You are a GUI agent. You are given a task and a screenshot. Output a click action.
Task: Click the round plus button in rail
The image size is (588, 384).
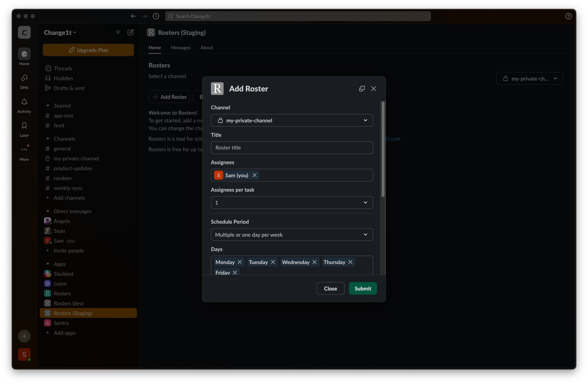pyautogui.click(x=24, y=336)
